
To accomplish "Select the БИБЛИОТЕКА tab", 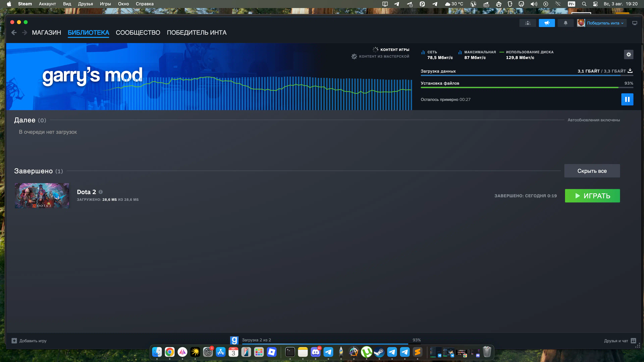I will (x=89, y=33).
